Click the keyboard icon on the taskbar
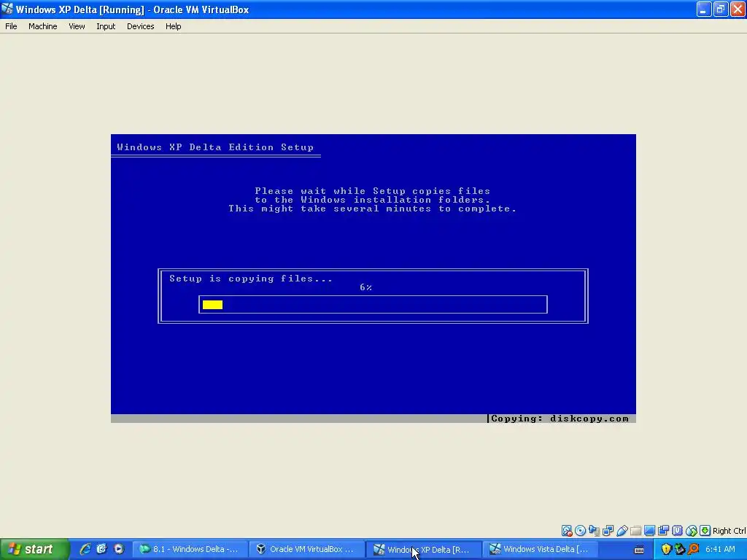The height and width of the screenshot is (560, 747). point(639,550)
